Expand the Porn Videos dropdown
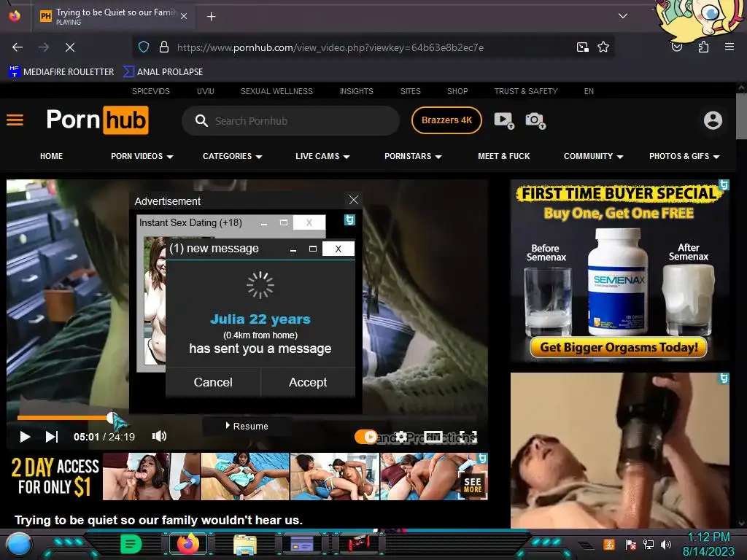The image size is (747, 560). pyautogui.click(x=142, y=156)
